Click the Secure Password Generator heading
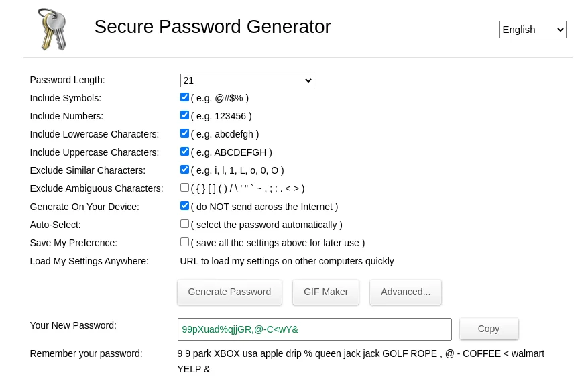Image resolution: width=588 pixels, height=381 pixels. (x=213, y=27)
